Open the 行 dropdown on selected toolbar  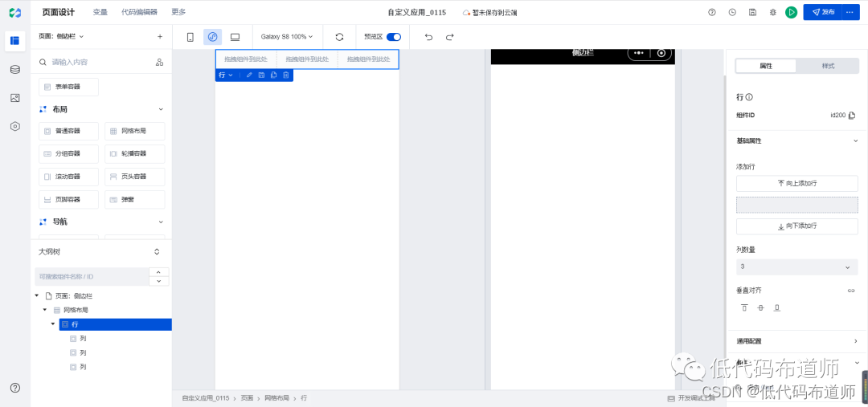(225, 75)
